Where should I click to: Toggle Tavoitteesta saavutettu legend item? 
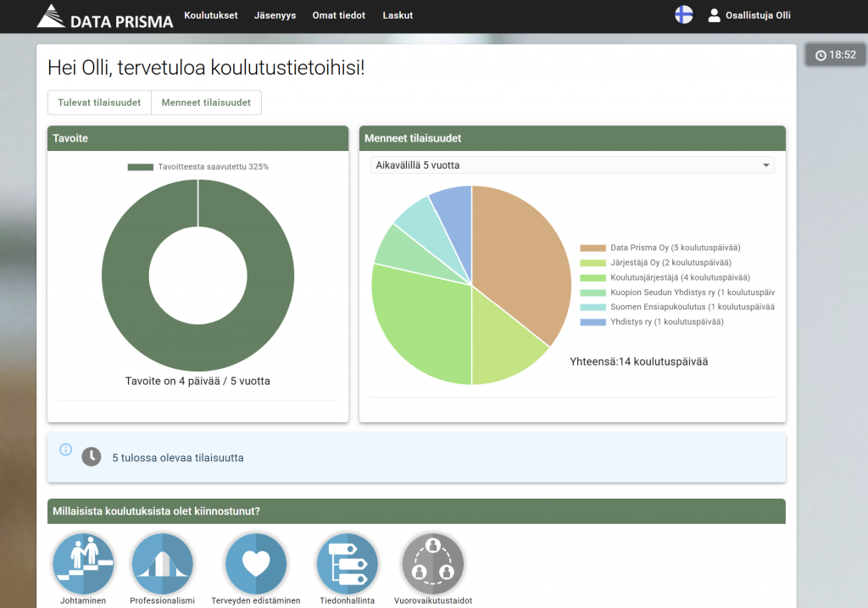point(198,167)
